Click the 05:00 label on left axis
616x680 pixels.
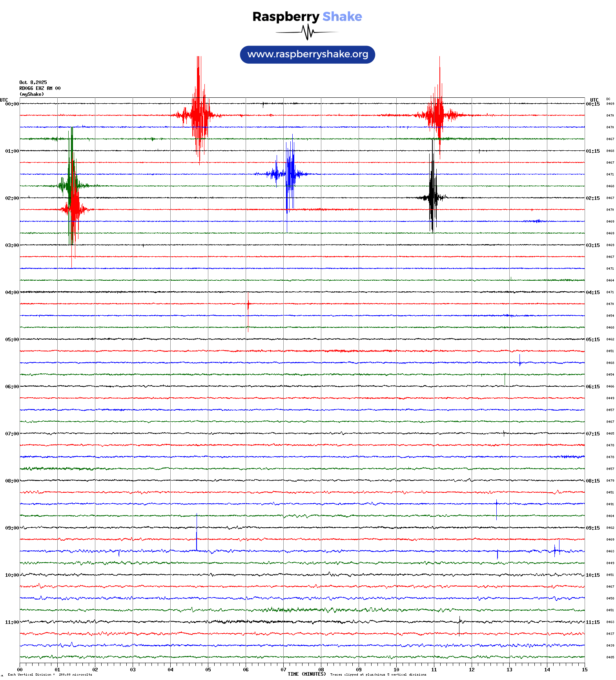coord(12,340)
